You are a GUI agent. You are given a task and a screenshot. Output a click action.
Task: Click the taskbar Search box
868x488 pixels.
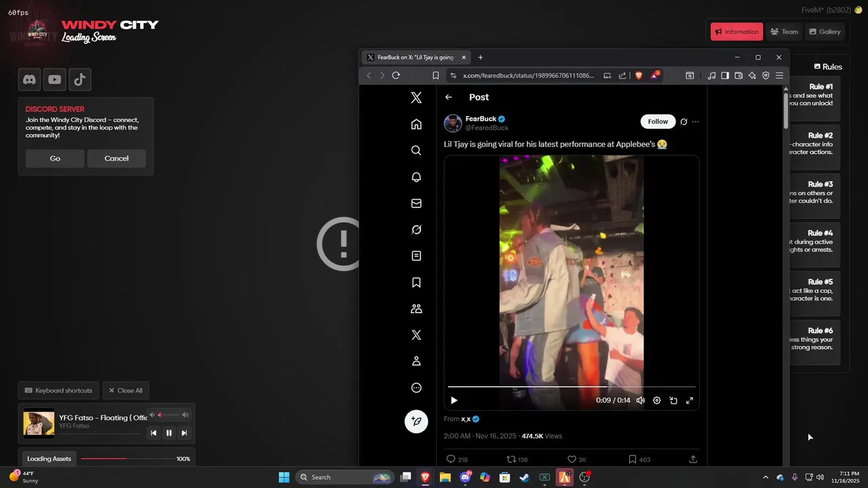pyautogui.click(x=345, y=477)
